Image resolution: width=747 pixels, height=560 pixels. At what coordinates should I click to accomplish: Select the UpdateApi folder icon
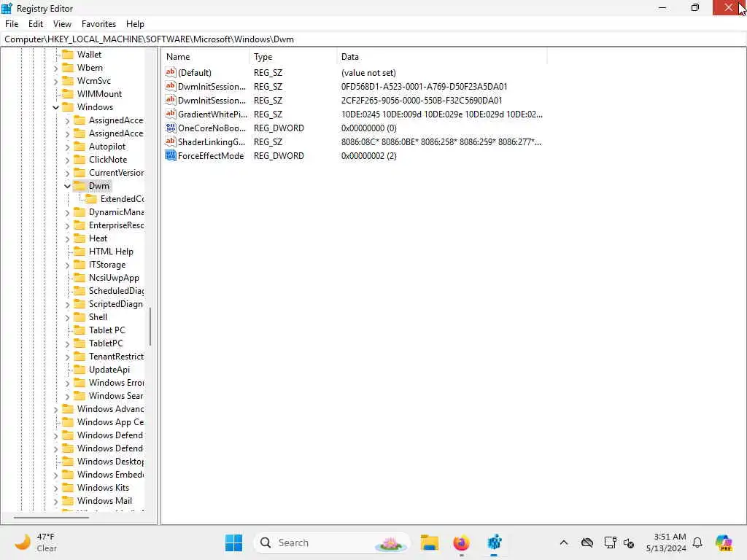80,370
